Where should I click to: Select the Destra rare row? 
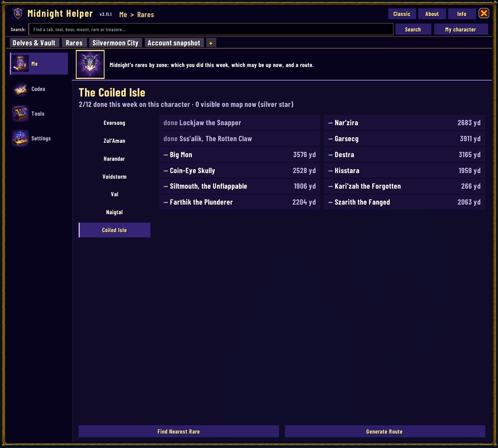(405, 155)
